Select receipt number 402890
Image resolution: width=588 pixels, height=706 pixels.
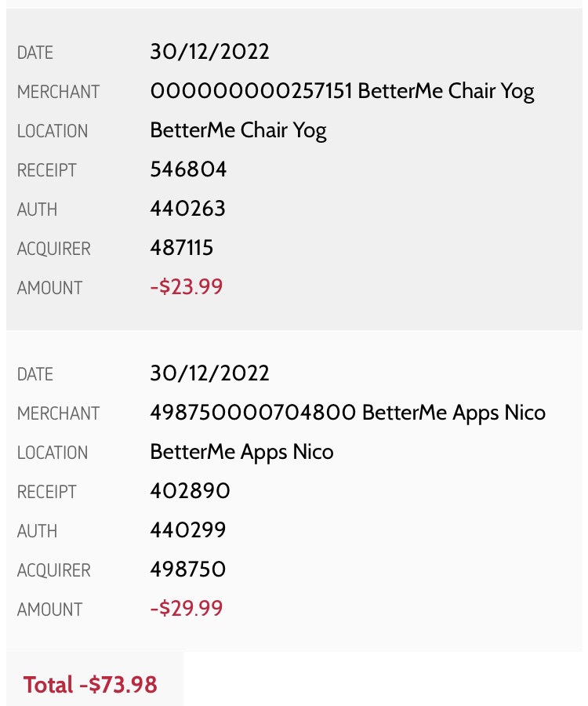190,491
